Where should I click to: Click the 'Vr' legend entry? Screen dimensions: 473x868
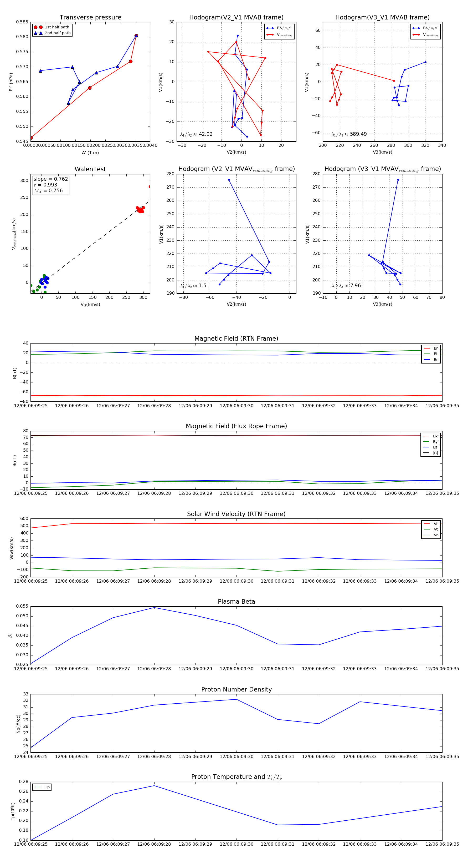(431, 524)
